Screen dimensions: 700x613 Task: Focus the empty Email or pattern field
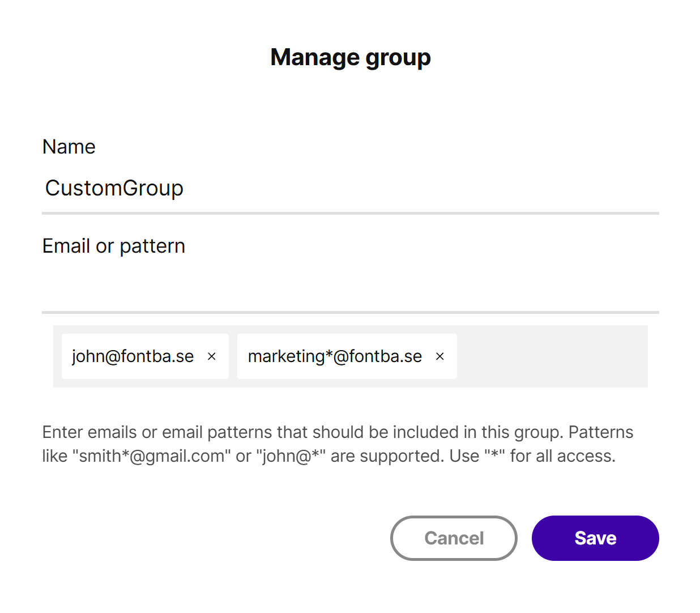click(351, 288)
